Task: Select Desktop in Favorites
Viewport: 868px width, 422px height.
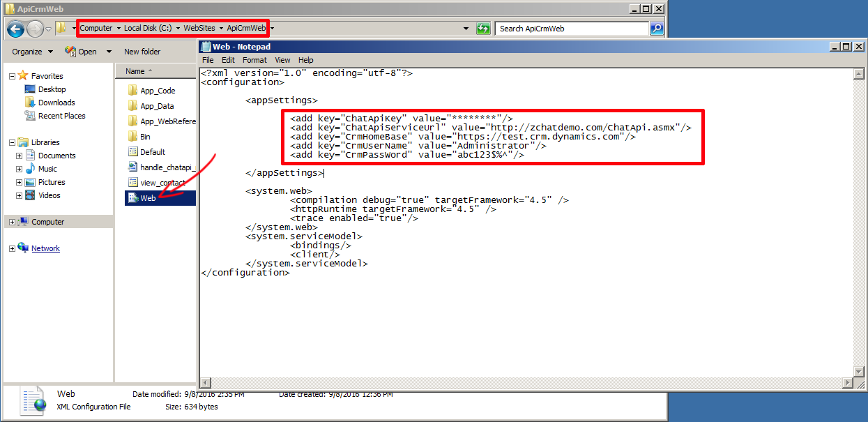Action: coord(52,89)
